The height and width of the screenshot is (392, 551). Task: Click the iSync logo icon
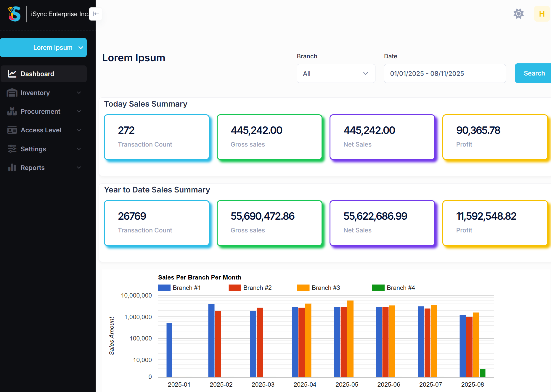[14, 14]
